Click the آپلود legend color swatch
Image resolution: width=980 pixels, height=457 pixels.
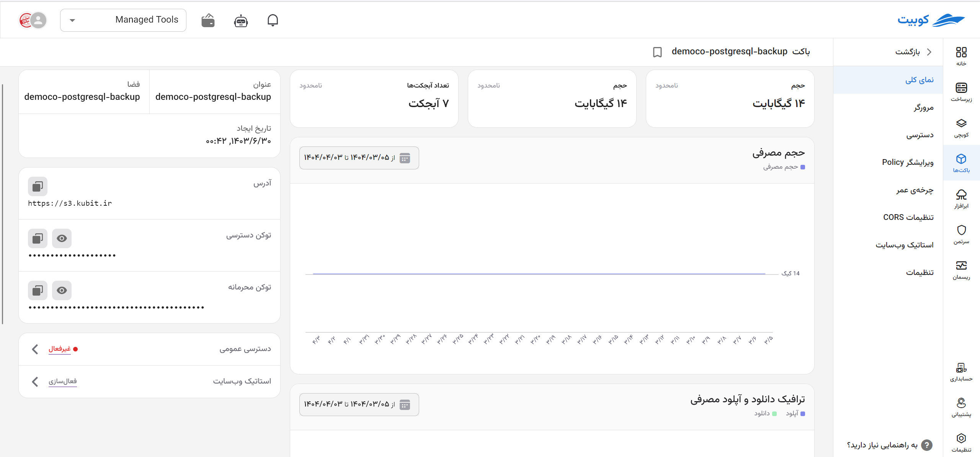803,414
